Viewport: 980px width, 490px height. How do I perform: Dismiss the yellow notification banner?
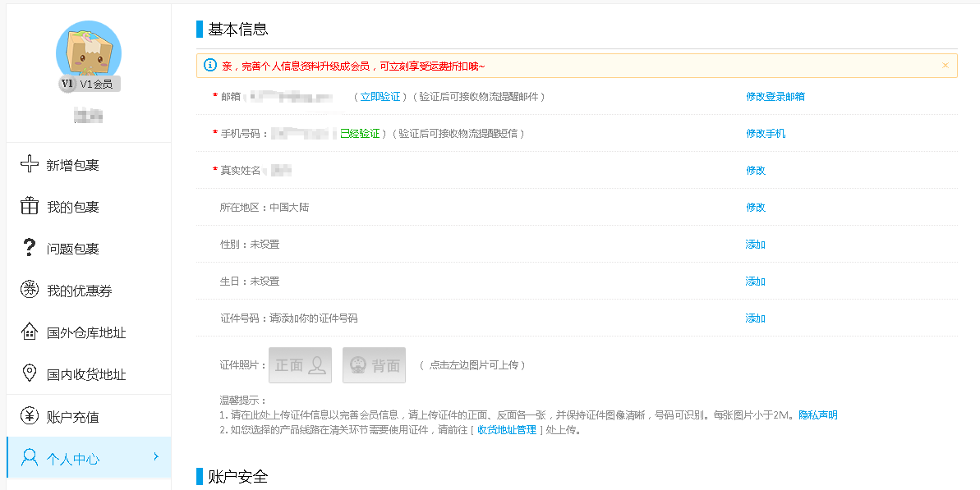tap(945, 66)
